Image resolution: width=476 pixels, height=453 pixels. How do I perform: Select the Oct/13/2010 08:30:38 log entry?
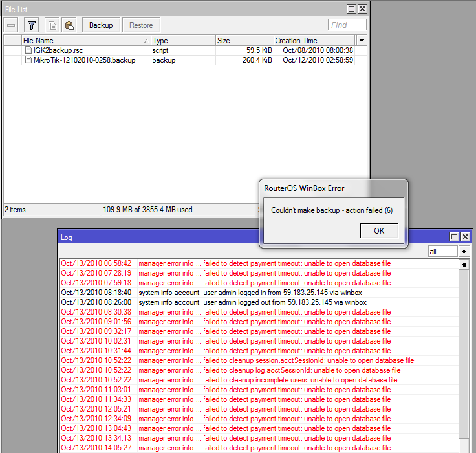259,312
